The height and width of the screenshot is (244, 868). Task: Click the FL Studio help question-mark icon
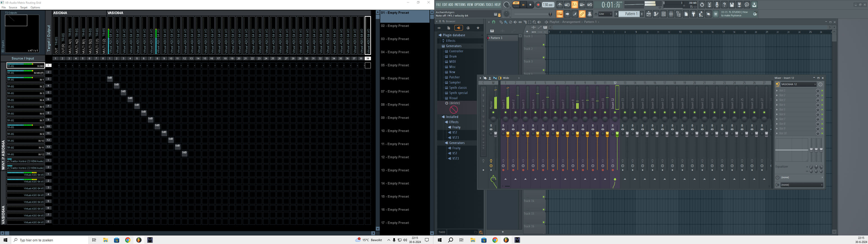click(725, 5)
